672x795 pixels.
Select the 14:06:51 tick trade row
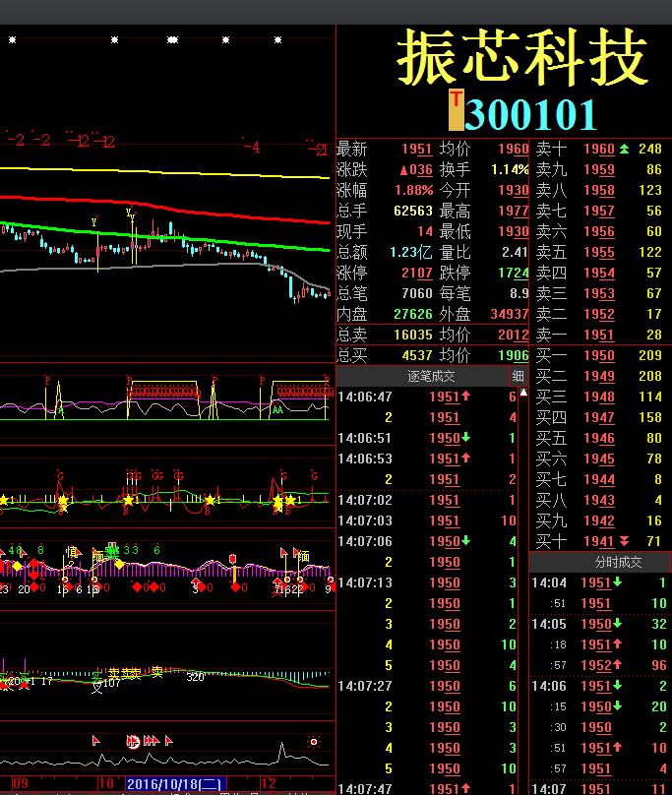click(427, 438)
